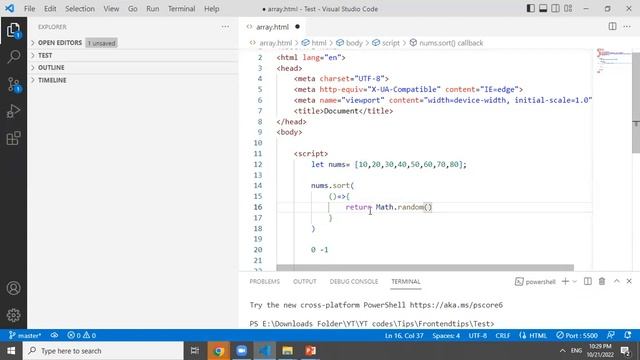The height and width of the screenshot is (360, 640).
Task: Toggle primary side bar layout icon
Action: pos(531,9)
